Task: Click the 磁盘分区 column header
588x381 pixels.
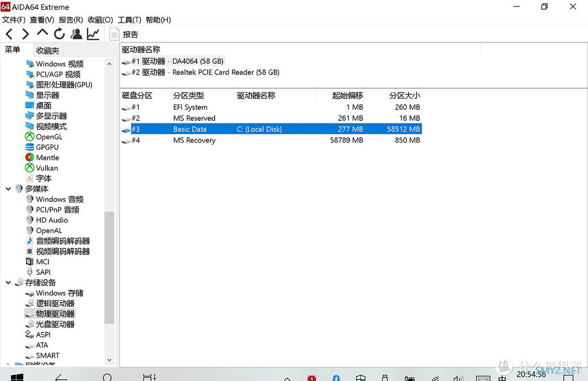Action: pyautogui.click(x=145, y=95)
